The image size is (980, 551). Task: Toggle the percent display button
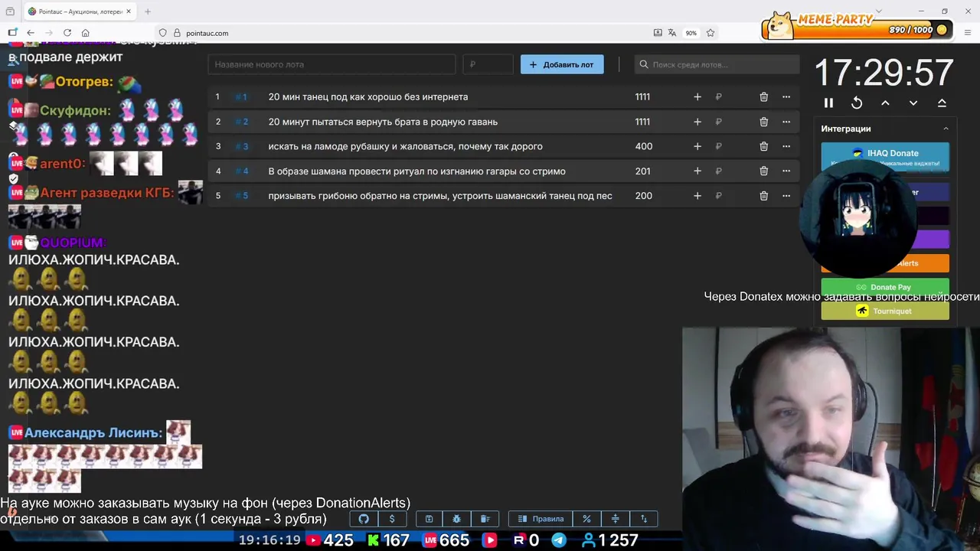pos(586,519)
